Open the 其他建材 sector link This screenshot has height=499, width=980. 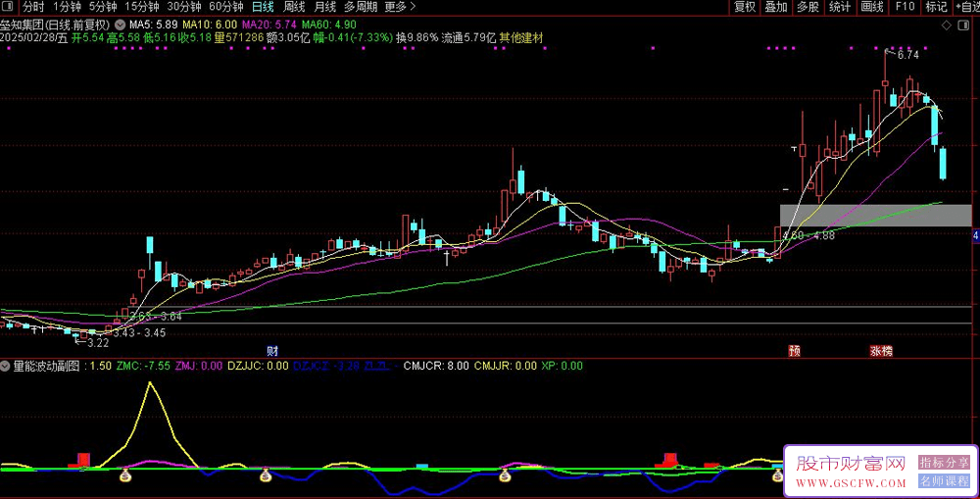tap(521, 38)
